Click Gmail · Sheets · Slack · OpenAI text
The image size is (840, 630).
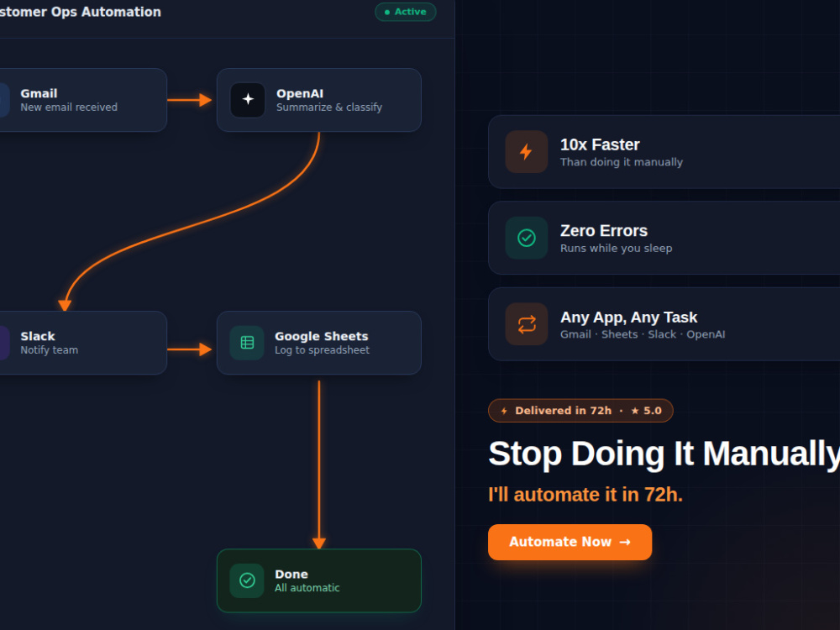tap(643, 335)
